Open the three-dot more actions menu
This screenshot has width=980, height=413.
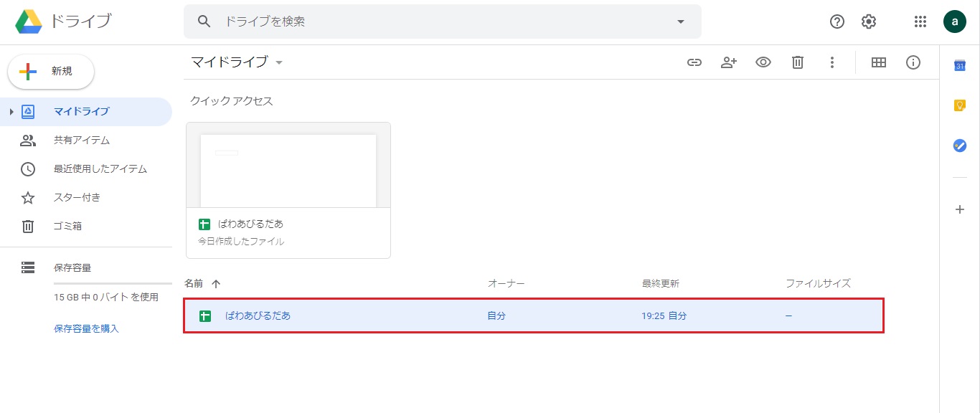[x=831, y=62]
